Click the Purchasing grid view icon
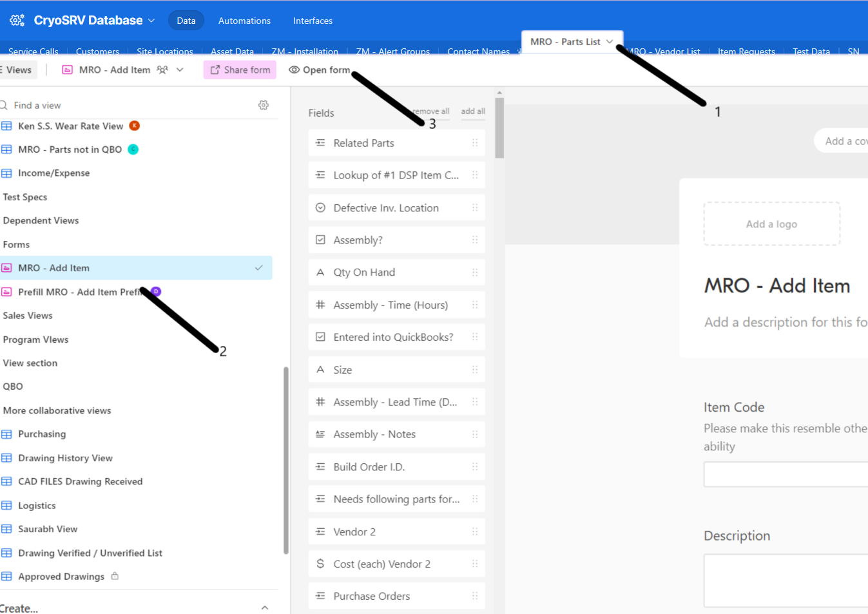 tap(7, 434)
